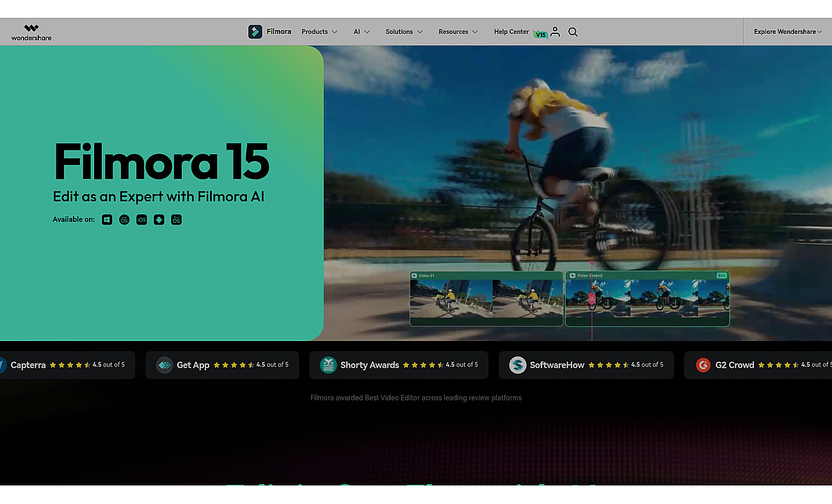The height and width of the screenshot is (504, 832).
Task: Open the Get App rating card
Action: [x=222, y=365]
